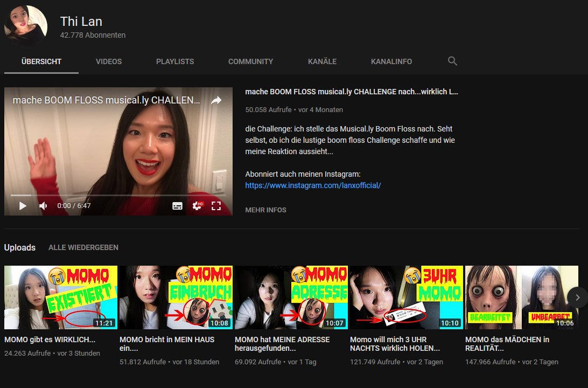Image resolution: width=588 pixels, height=388 pixels.
Task: Click the video progress bar
Action: (118, 195)
